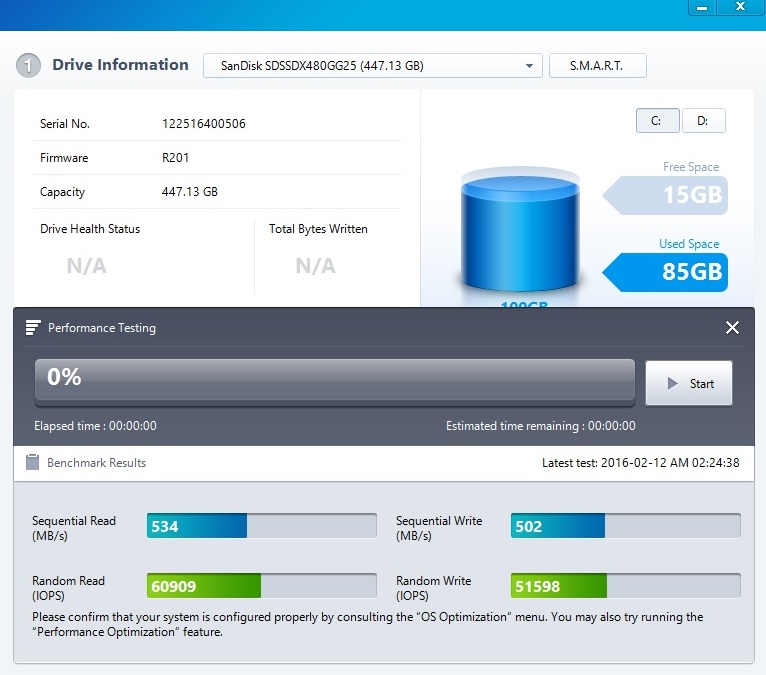The height and width of the screenshot is (675, 766).
Task: Minimize the application window
Action: [x=703, y=6]
